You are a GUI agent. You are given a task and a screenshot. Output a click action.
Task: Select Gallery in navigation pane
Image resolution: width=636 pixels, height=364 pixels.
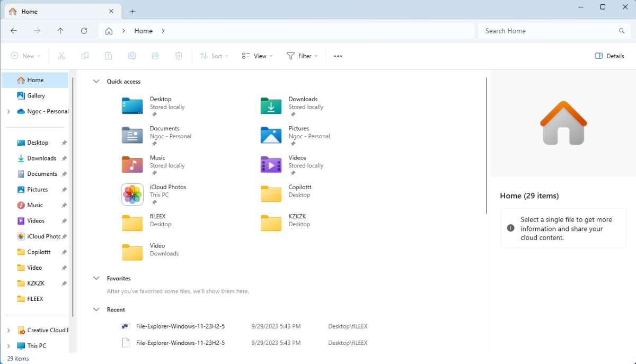pyautogui.click(x=36, y=96)
